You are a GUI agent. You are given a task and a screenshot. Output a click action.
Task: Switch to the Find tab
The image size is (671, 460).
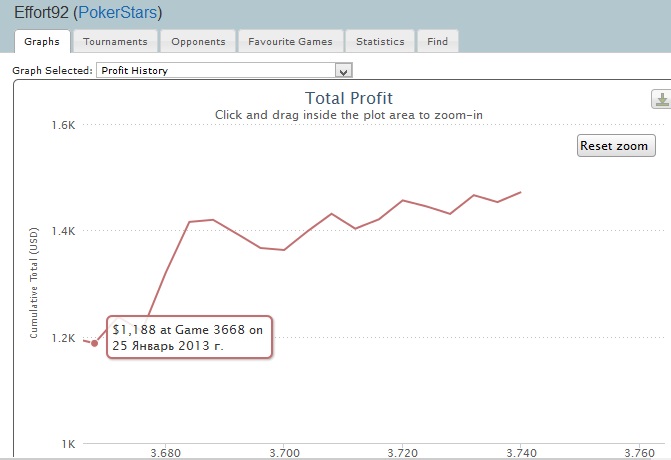point(437,42)
